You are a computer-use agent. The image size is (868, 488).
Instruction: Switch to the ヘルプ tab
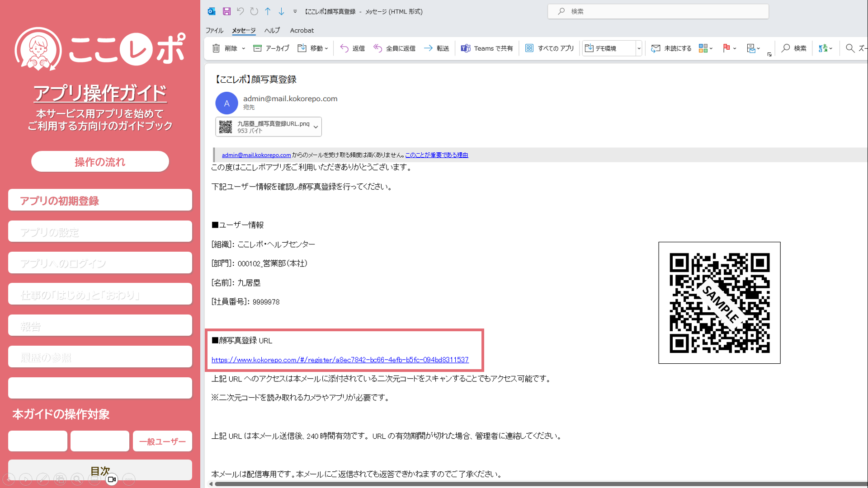272,30
